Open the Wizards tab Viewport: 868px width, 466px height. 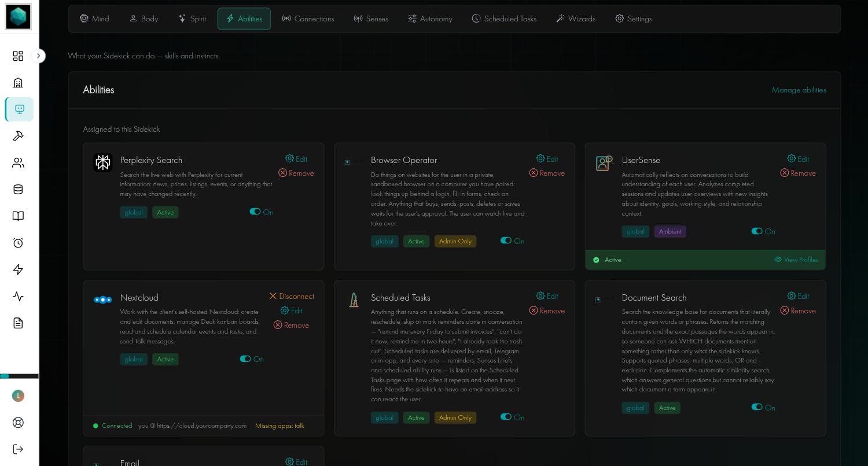tap(576, 19)
